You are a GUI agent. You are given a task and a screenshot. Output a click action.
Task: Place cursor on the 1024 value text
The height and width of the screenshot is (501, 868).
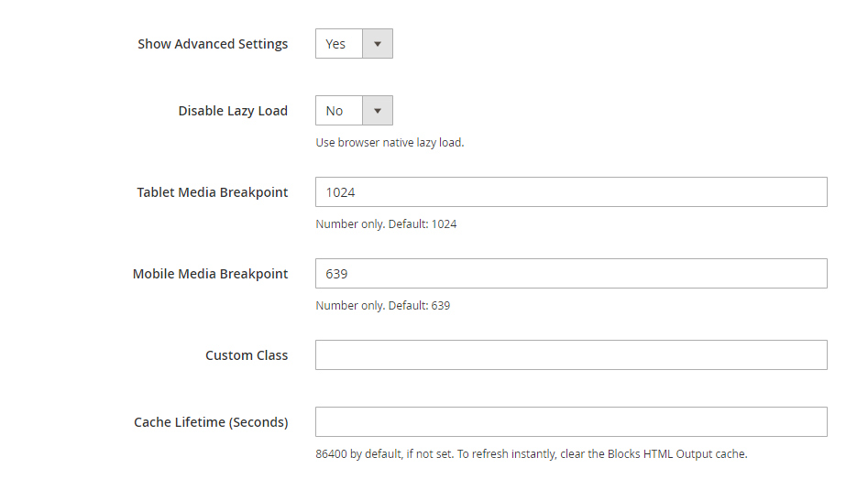click(x=340, y=192)
